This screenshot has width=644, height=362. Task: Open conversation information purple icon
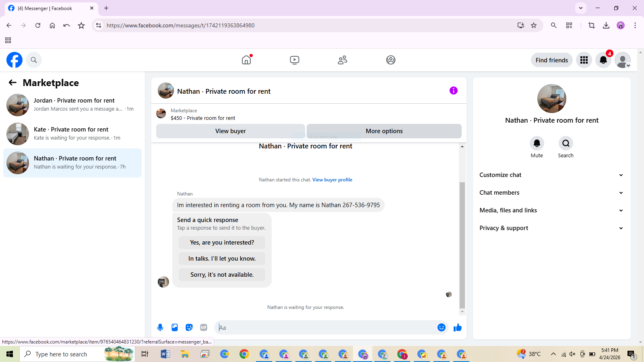tap(454, 90)
